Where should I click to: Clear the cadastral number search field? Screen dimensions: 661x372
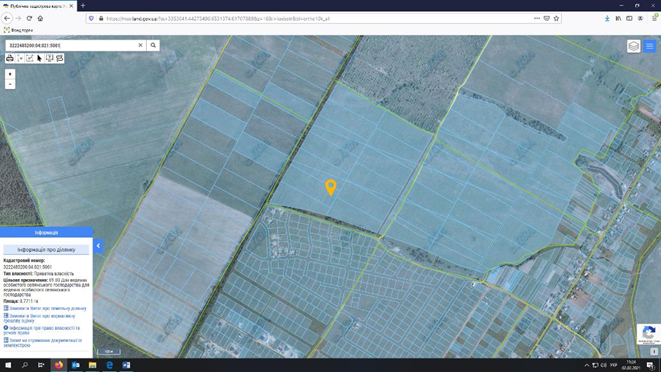140,45
